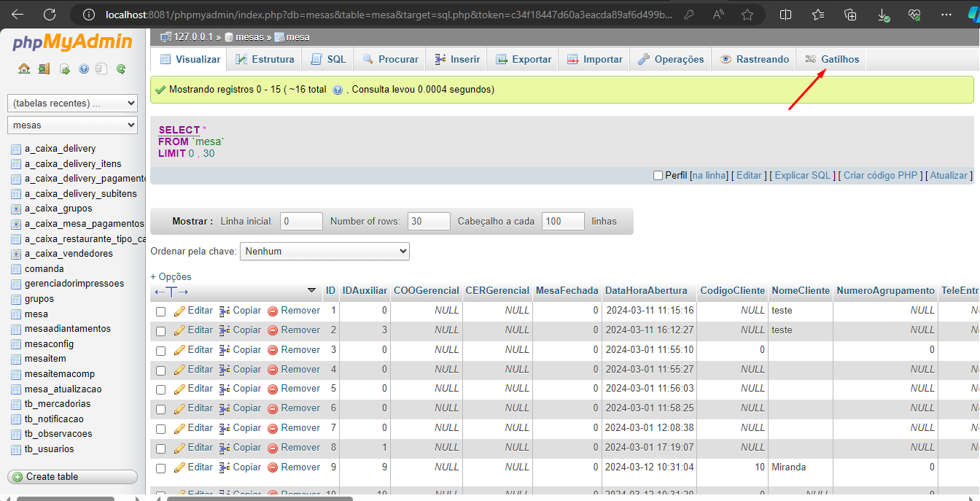Open the mesas database dropdown

pyautogui.click(x=72, y=125)
